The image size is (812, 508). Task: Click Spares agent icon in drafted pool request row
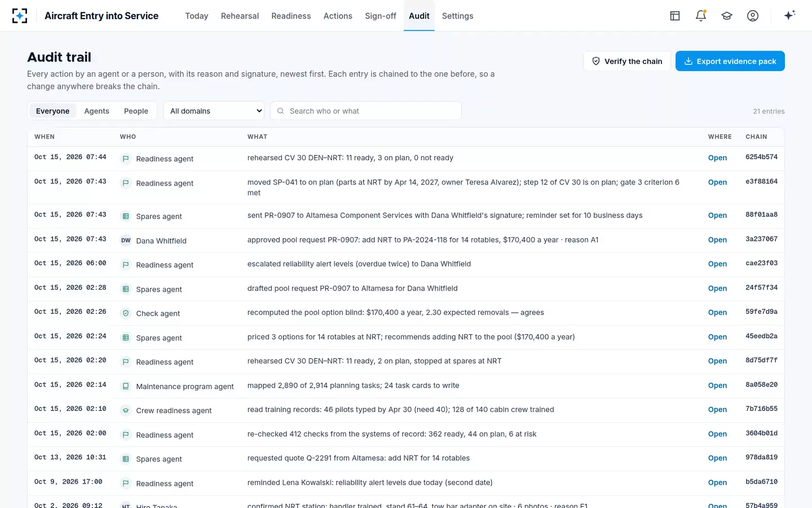tap(126, 289)
